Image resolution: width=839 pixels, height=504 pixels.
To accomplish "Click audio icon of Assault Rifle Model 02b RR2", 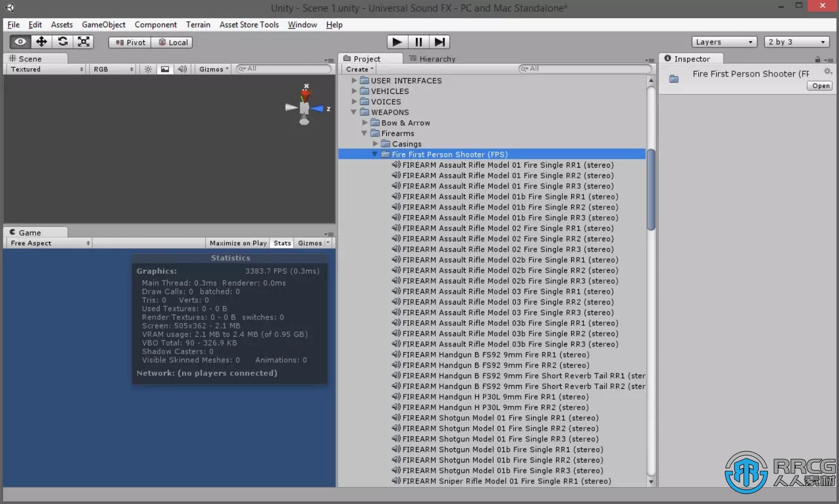I will pyautogui.click(x=396, y=270).
